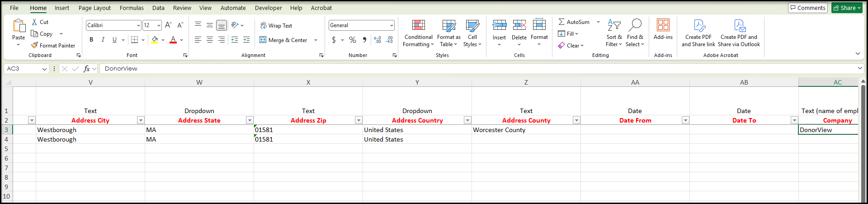Open Address City filter dropdown
This screenshot has height=204, width=868.
click(x=141, y=120)
